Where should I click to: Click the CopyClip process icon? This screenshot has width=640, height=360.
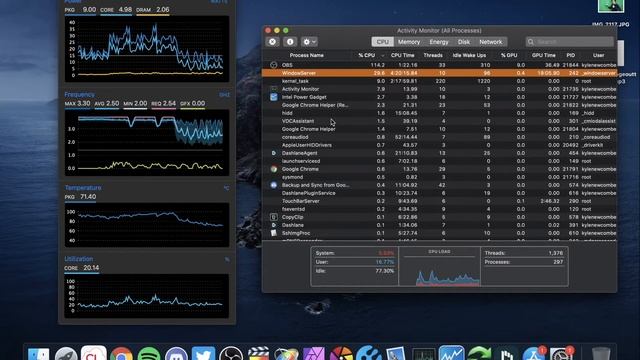tap(273, 217)
